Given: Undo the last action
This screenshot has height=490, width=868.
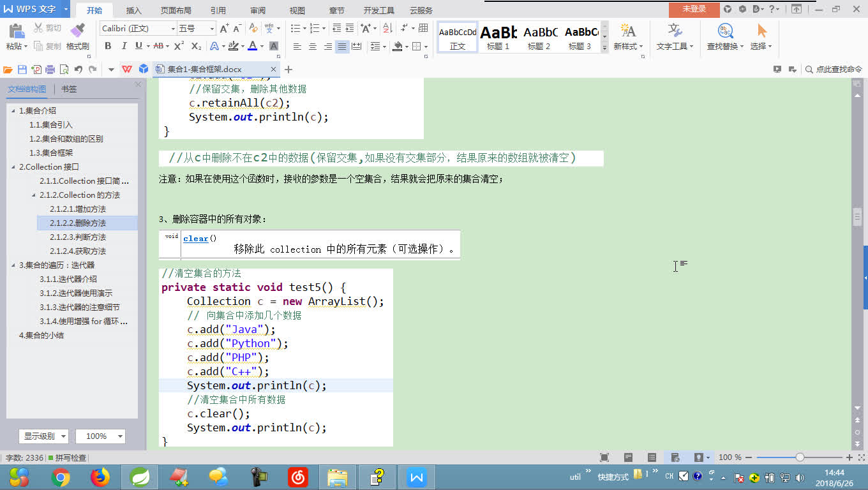Looking at the screenshot, I should click(79, 70).
